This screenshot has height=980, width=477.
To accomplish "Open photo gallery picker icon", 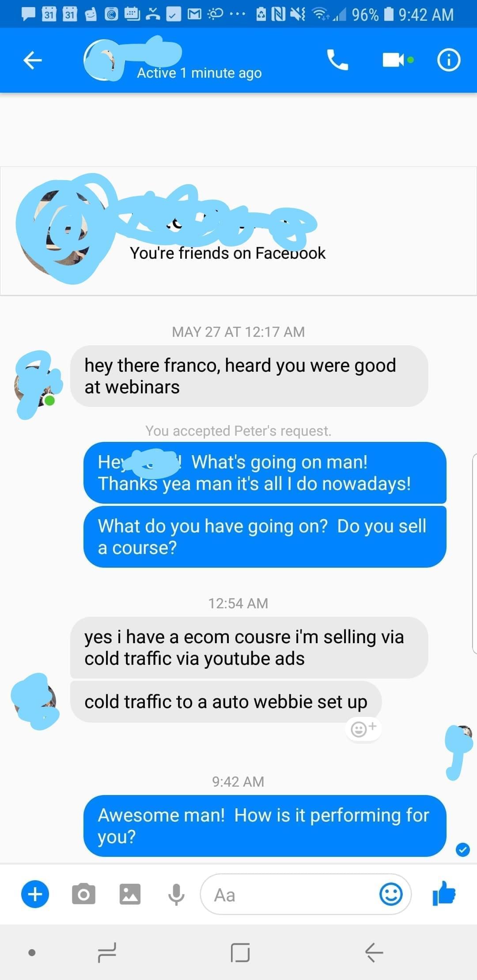I will click(130, 894).
